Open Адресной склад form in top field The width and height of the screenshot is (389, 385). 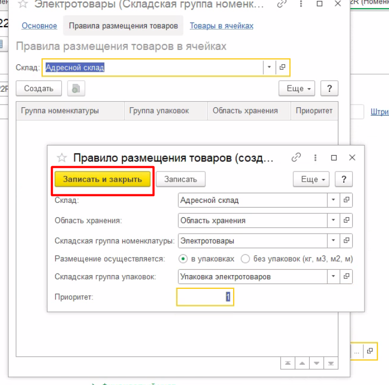282,67
